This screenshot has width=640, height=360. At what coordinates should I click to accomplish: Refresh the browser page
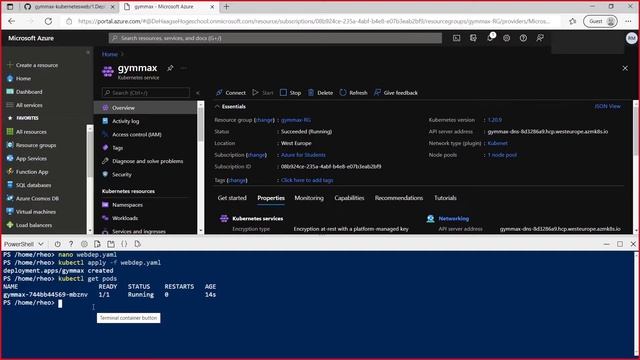point(48,21)
